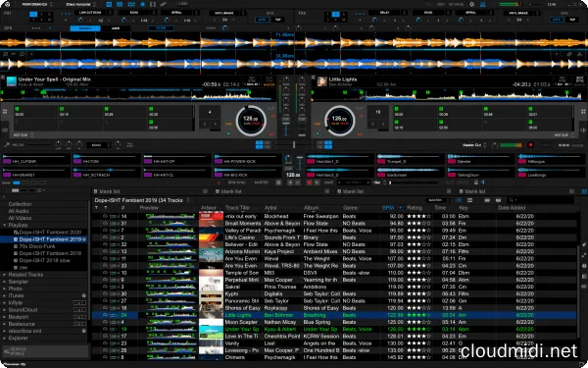Click the red master record button
This screenshot has width=588, height=368.
530,145
